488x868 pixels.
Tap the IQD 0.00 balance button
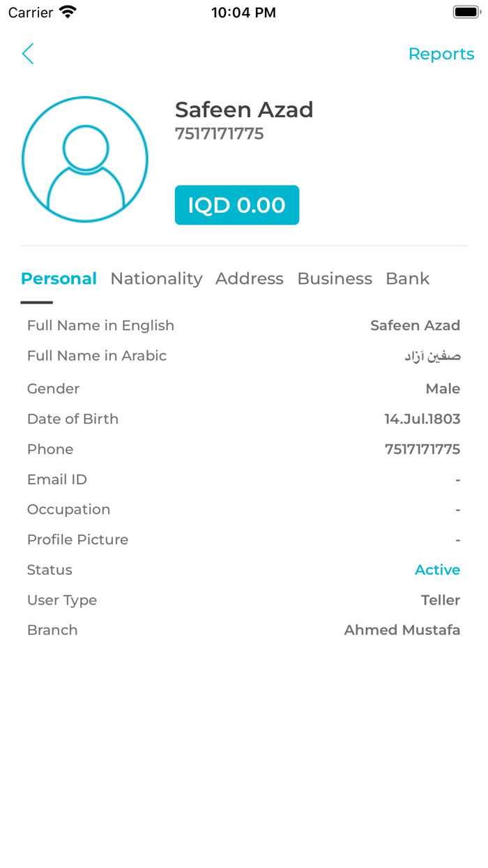236,205
